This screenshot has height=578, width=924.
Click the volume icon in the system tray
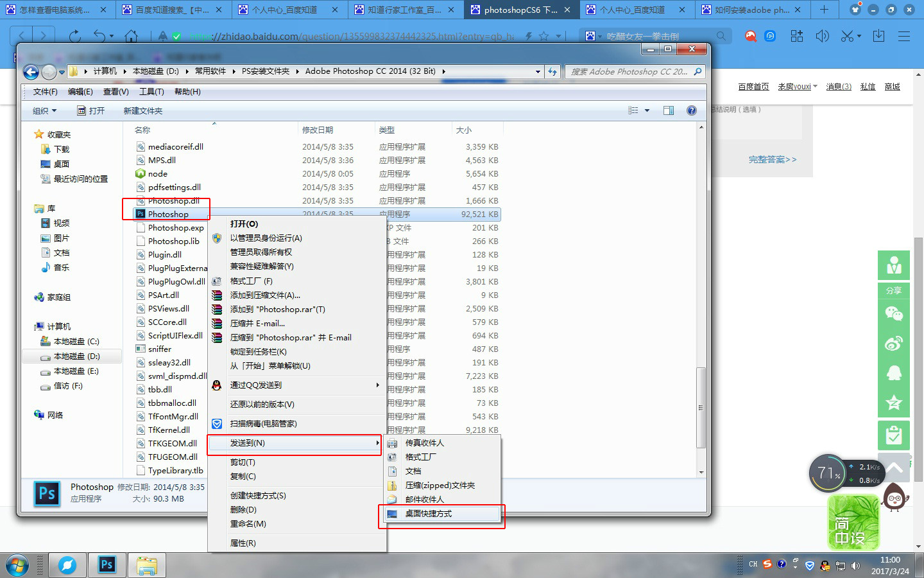click(x=855, y=566)
